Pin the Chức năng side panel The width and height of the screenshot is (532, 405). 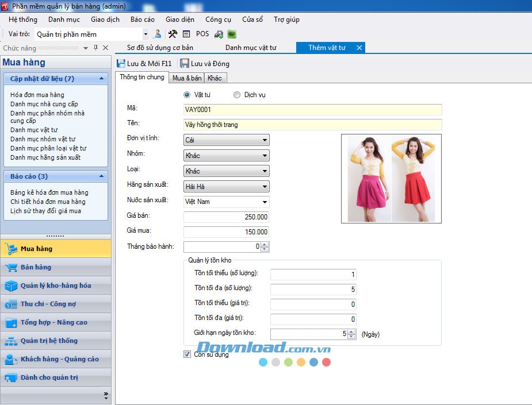[x=95, y=48]
